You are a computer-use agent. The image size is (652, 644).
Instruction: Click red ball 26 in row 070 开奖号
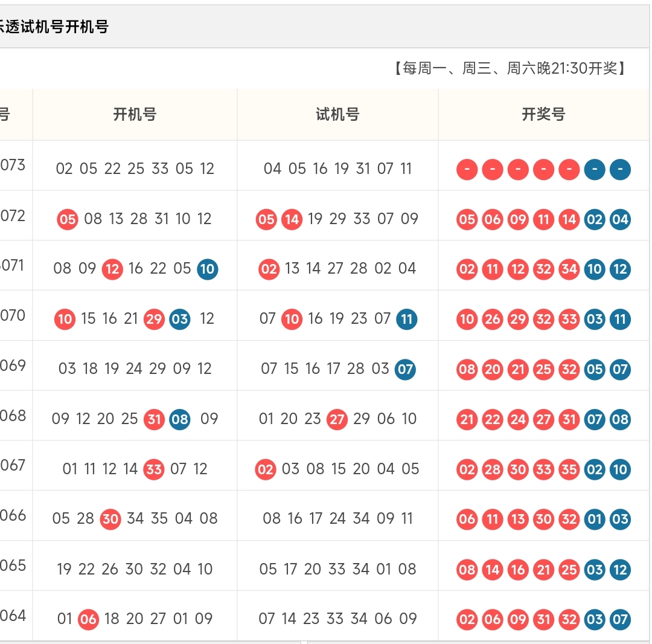click(x=493, y=319)
